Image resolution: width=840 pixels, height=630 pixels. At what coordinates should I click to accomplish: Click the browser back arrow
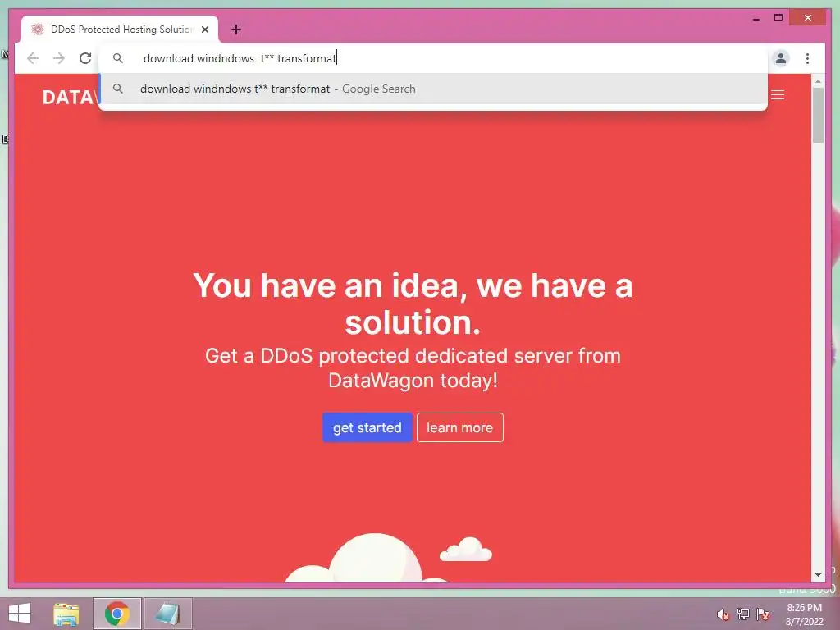(x=33, y=58)
